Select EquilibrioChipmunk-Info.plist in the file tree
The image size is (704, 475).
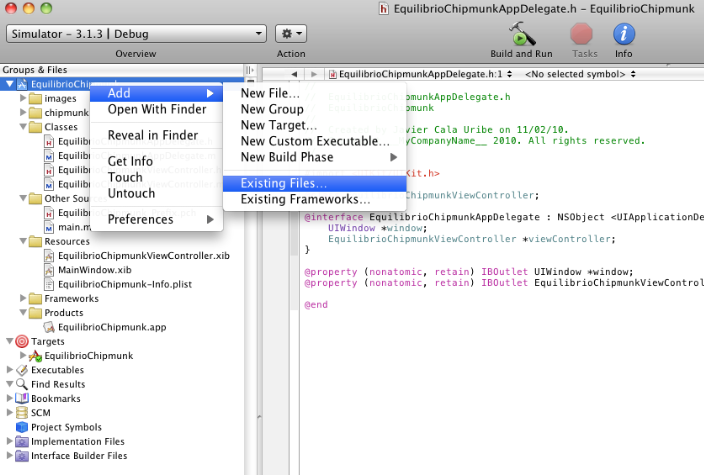tap(125, 285)
